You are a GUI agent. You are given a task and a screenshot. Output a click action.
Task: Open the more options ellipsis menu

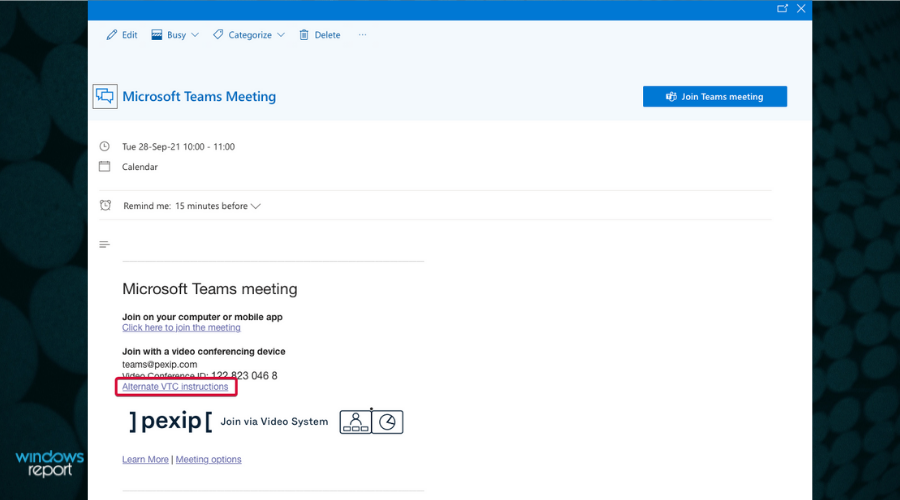(x=362, y=34)
